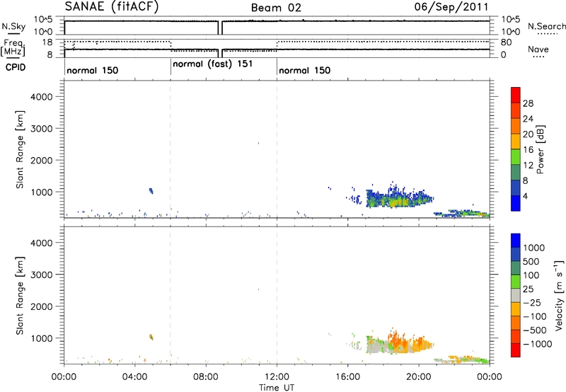Image resolution: width=566 pixels, height=392 pixels.
Task: Click the 12:00 time axis tick label
Action: coord(277,377)
